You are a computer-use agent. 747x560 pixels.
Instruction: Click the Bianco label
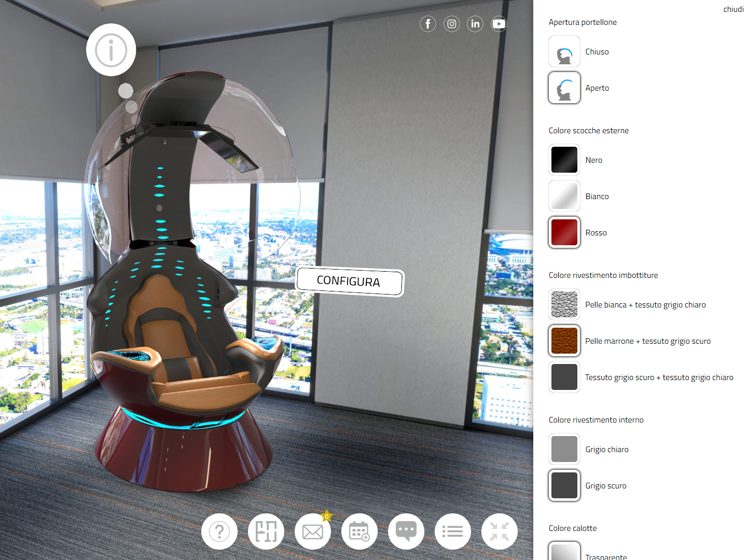tap(597, 197)
